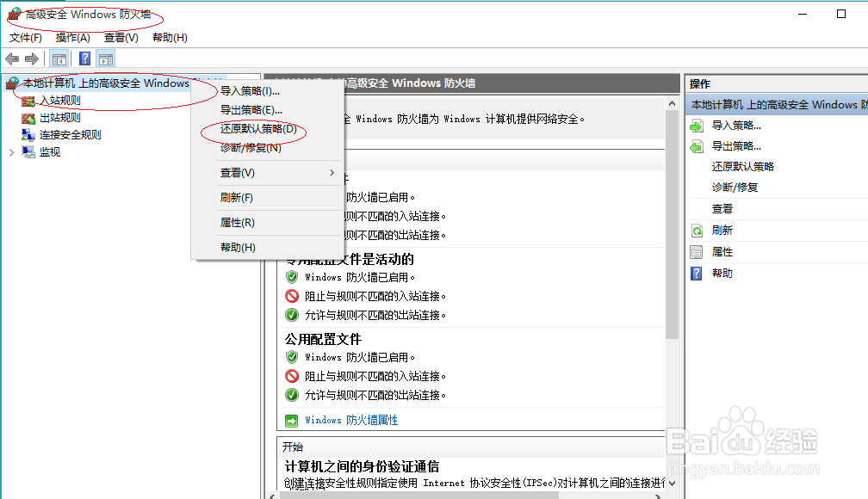Click the 公用配置文件 heading
This screenshot has height=499, width=868.
point(323,339)
